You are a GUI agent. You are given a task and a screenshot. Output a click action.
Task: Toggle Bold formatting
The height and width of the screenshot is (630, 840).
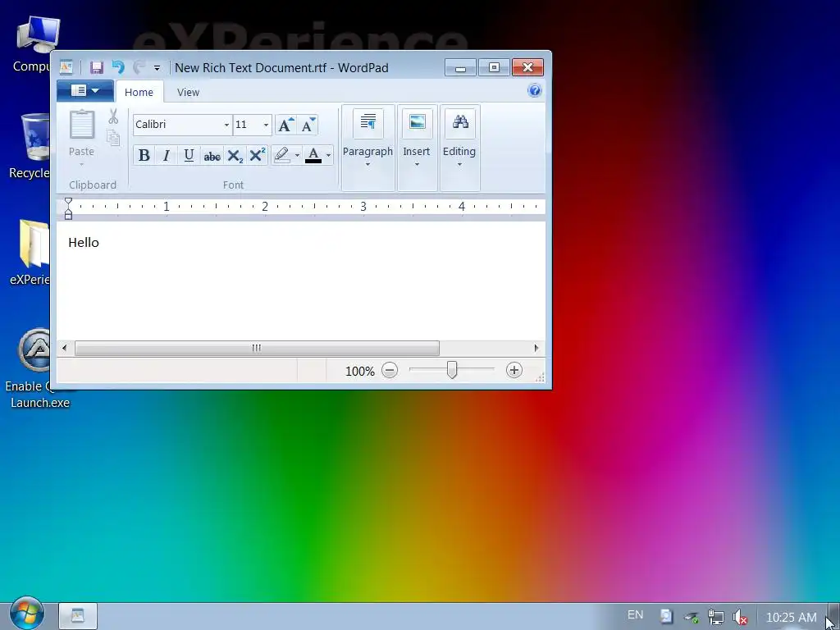pyautogui.click(x=144, y=155)
